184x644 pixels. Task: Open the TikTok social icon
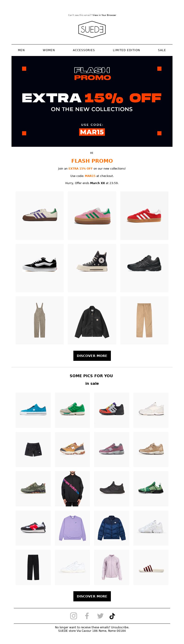[x=112, y=616]
